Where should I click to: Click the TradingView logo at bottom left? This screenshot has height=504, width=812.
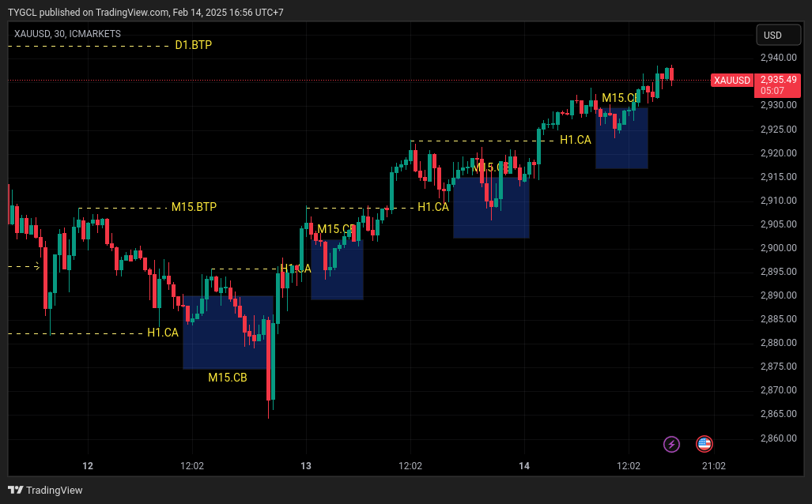click(45, 490)
